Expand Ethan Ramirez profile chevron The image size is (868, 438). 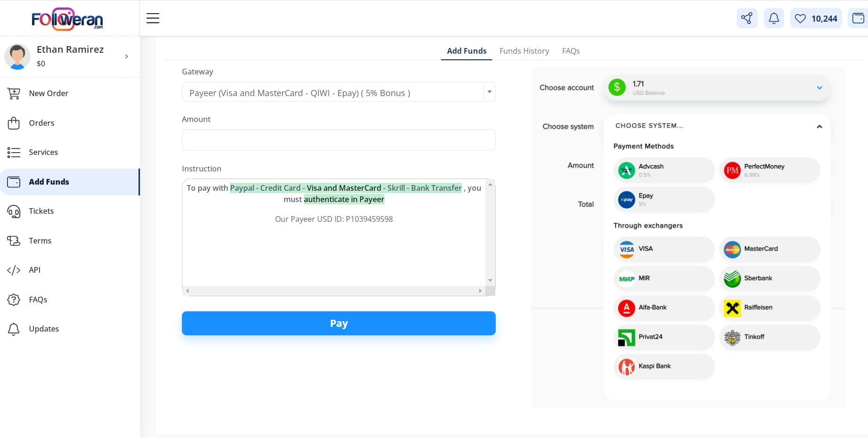(126, 57)
